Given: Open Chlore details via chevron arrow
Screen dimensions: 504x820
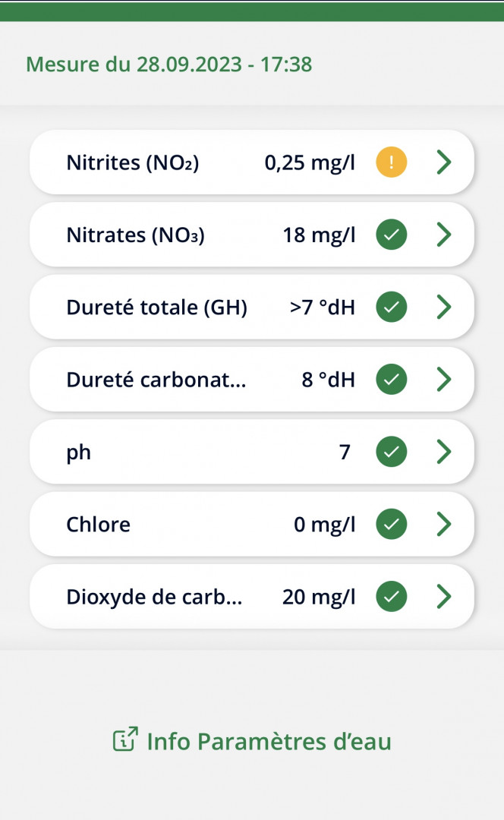Looking at the screenshot, I should [x=444, y=524].
